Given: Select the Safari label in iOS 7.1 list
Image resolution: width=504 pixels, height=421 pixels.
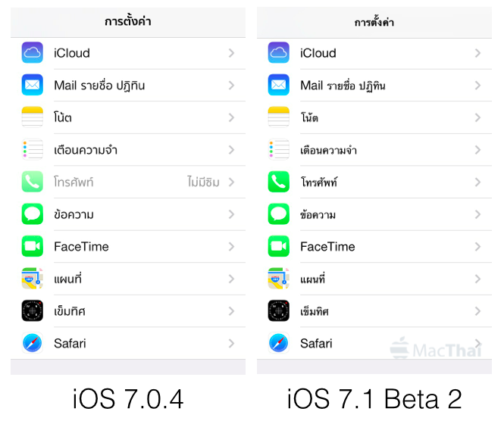Looking at the screenshot, I should (316, 343).
